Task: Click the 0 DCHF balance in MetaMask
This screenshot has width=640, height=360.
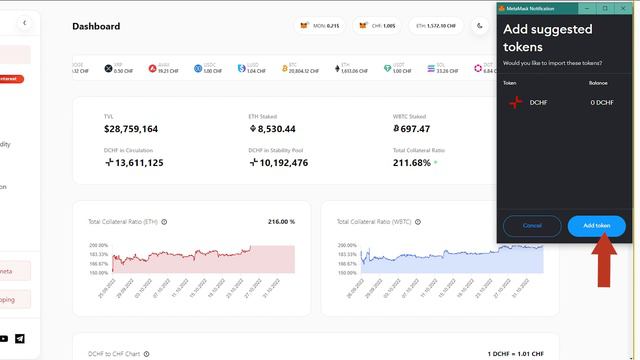Action: pyautogui.click(x=602, y=102)
